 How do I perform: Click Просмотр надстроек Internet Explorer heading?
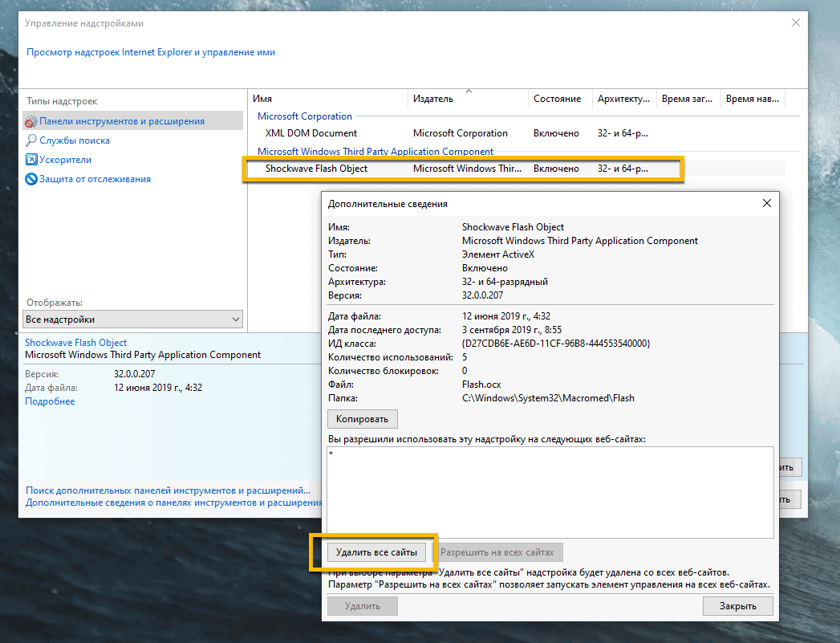click(x=149, y=51)
